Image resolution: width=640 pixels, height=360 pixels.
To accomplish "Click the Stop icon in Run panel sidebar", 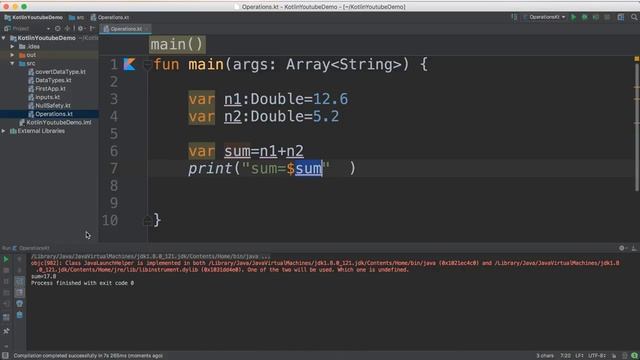I will tap(6, 270).
